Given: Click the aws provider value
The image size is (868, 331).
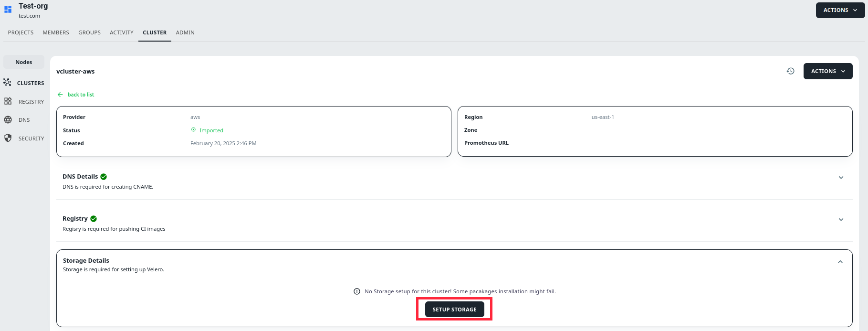Looking at the screenshot, I should pyautogui.click(x=195, y=117).
